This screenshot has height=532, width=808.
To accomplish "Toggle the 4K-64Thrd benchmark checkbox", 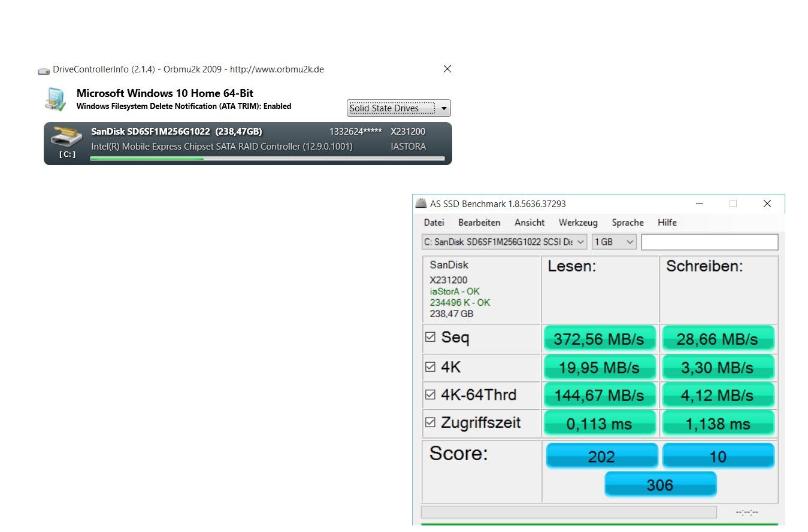I will coord(430,394).
